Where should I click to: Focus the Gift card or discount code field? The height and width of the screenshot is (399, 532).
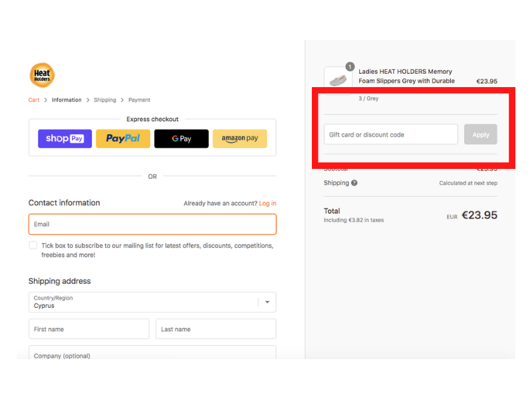coord(391,134)
